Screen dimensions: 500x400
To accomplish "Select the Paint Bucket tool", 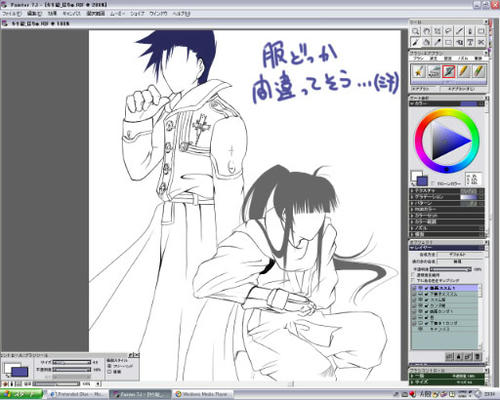I will tap(426, 42).
